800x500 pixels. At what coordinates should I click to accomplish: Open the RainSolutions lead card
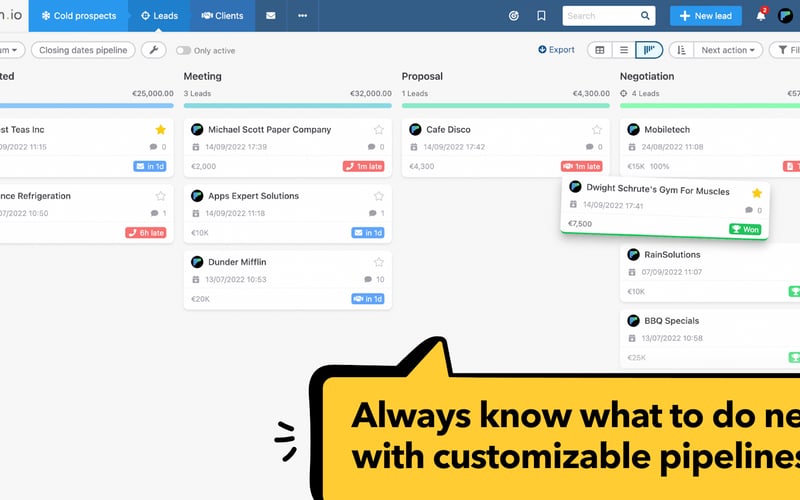click(672, 255)
